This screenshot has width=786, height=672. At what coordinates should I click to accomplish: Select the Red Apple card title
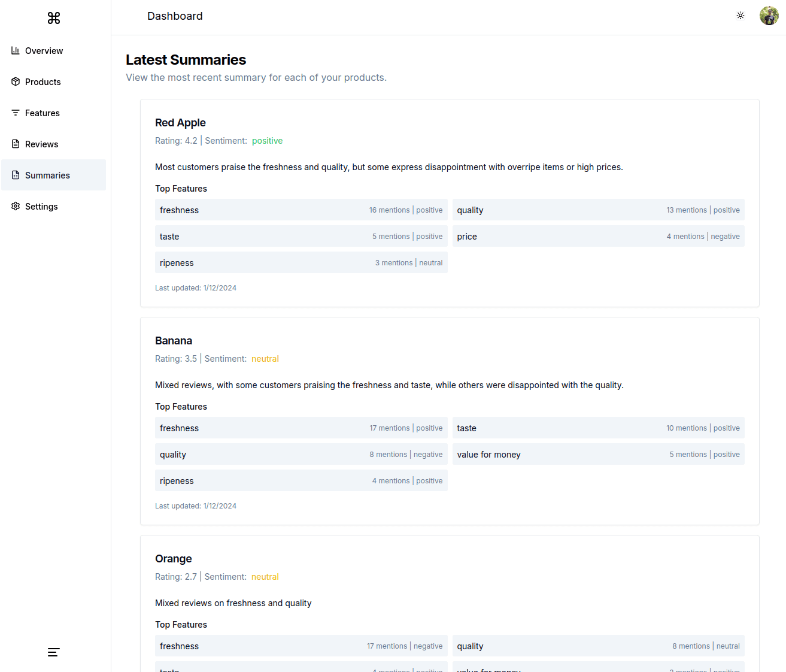180,123
